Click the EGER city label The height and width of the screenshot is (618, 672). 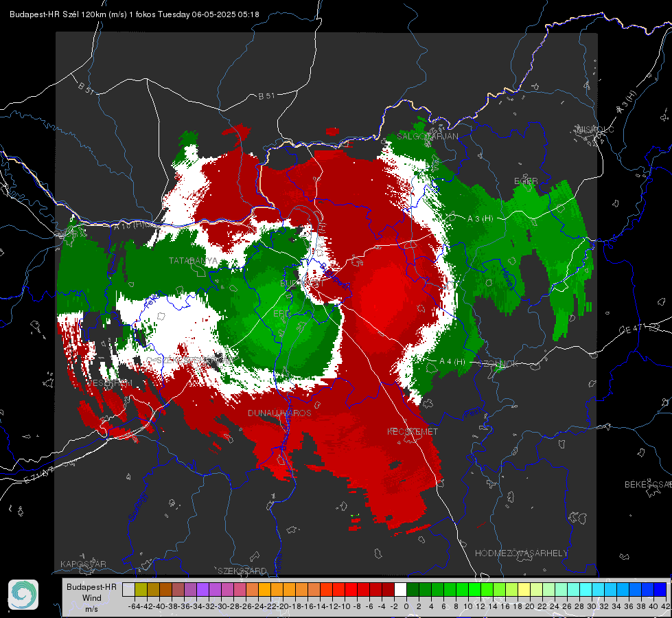coord(526,181)
